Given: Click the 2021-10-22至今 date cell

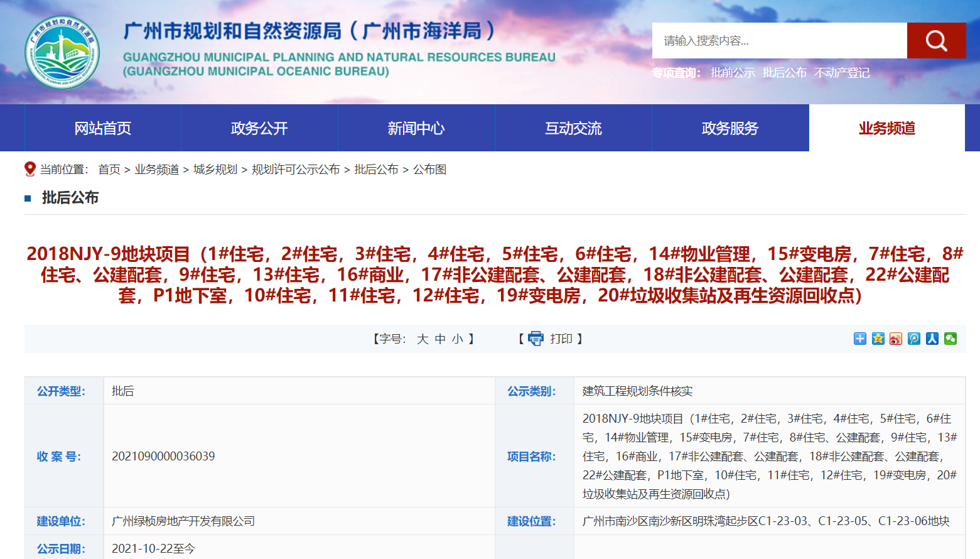Looking at the screenshot, I should pos(153,549).
